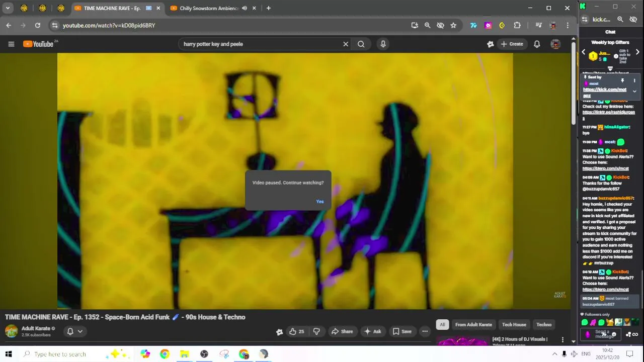Open YouTube notifications bell
The width and height of the screenshot is (644, 362).
pos(537,44)
